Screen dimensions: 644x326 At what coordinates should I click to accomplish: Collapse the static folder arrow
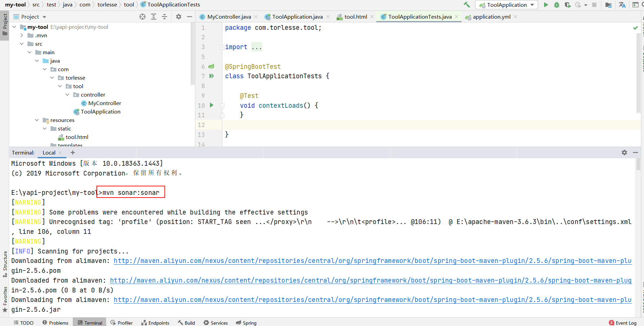click(x=45, y=128)
